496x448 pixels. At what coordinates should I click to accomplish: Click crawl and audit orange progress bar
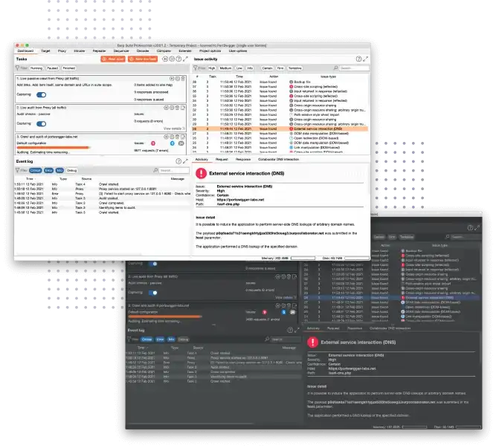point(53,148)
